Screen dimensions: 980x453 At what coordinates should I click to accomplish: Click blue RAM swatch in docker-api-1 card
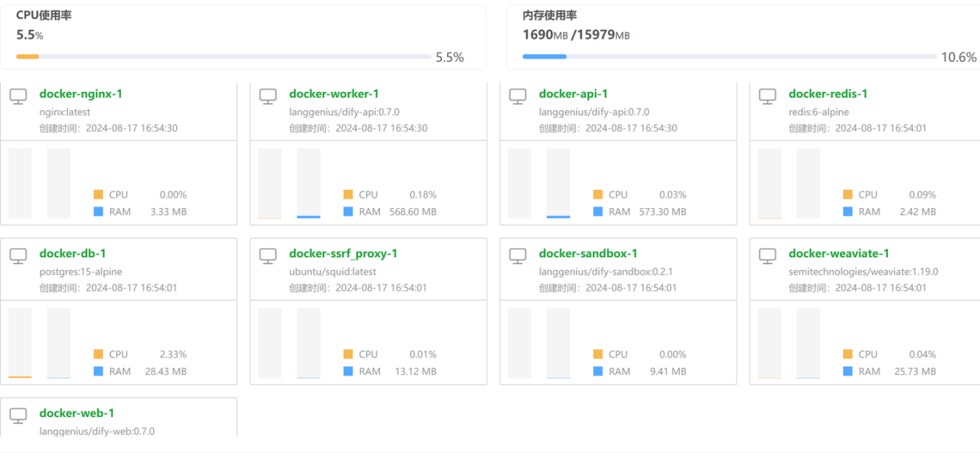[x=598, y=211]
